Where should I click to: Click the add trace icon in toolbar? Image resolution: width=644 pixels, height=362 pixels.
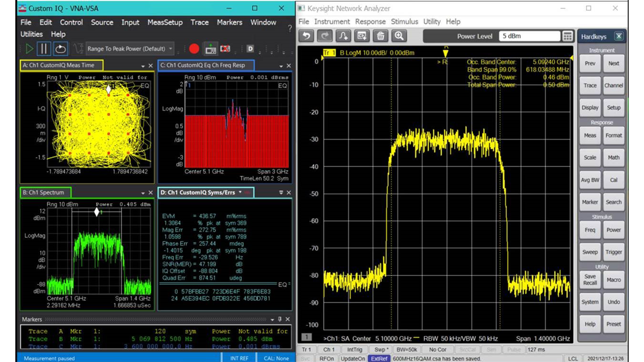coord(343,36)
